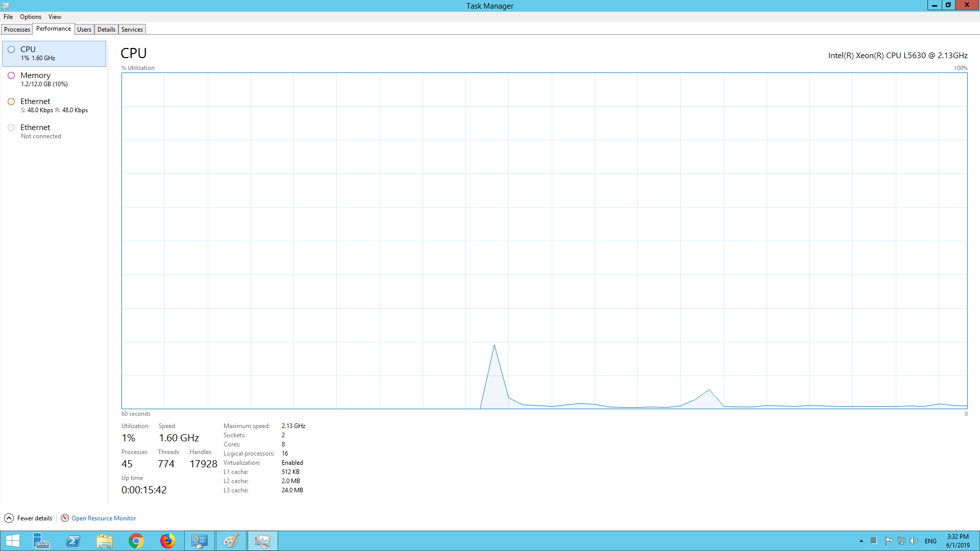
Task: Open the Options menu
Action: (x=31, y=17)
